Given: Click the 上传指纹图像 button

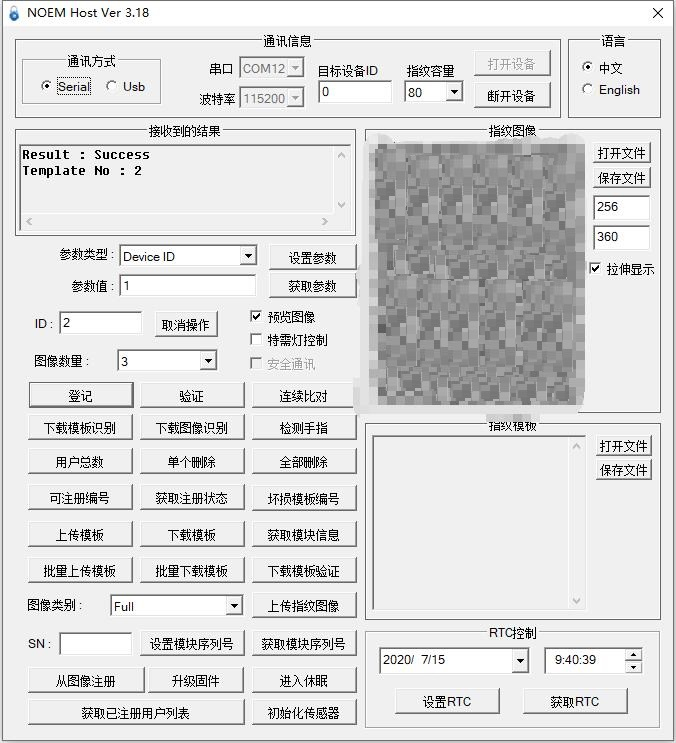Looking at the screenshot, I should [304, 606].
